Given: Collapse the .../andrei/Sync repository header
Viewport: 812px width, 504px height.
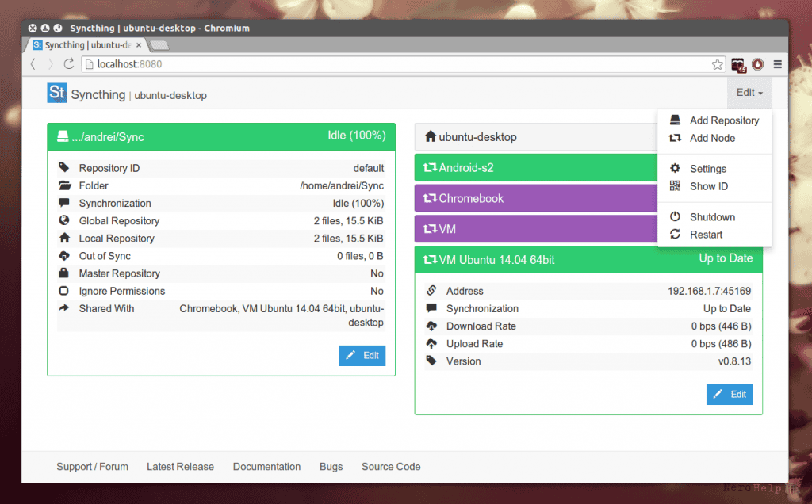Looking at the screenshot, I should coord(221,136).
